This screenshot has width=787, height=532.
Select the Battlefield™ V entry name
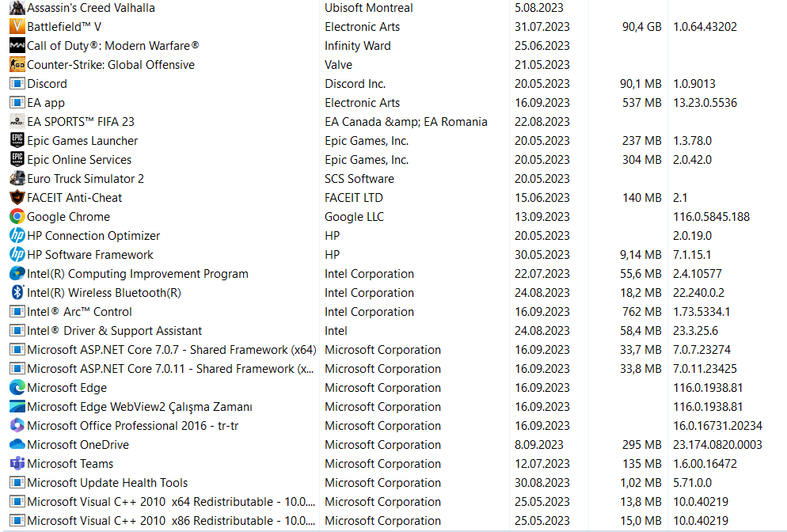[64, 27]
